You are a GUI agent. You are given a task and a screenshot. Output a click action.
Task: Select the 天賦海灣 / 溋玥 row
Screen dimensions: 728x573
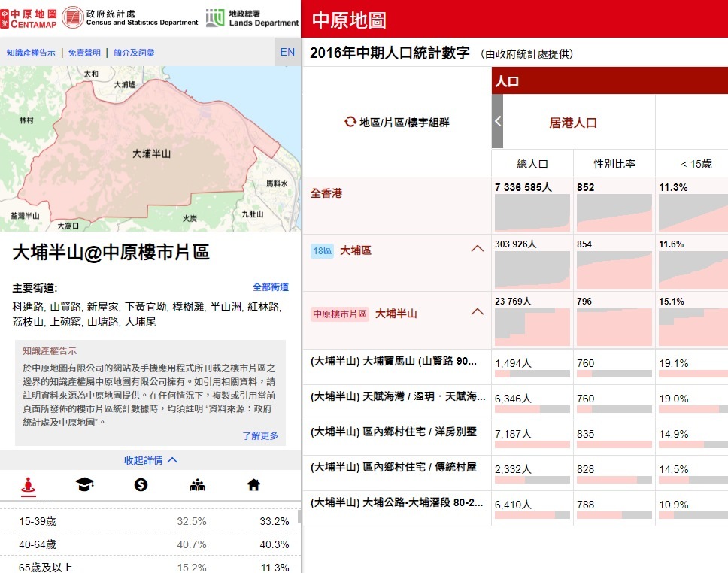tap(397, 402)
